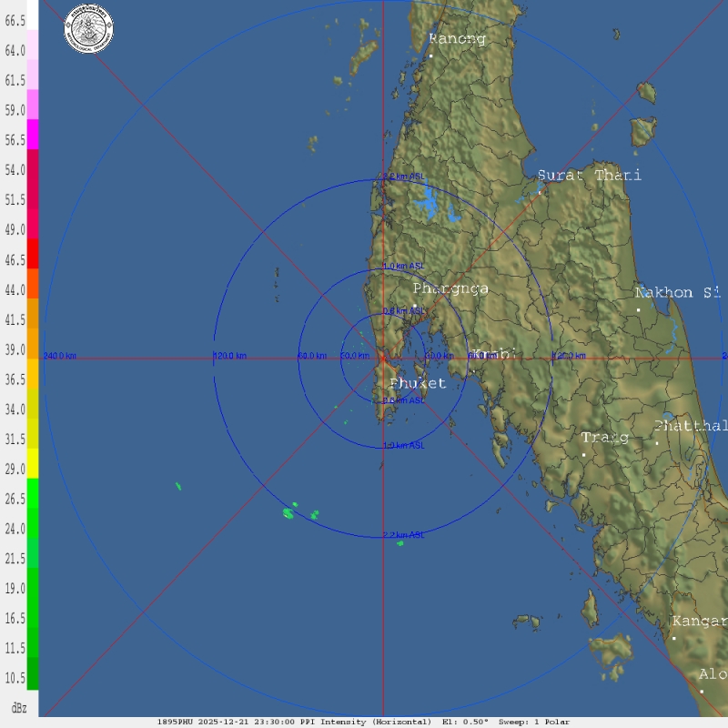Choose the dark green 10.5 dBz legend swatch
The width and height of the screenshot is (728, 728).
33,672
